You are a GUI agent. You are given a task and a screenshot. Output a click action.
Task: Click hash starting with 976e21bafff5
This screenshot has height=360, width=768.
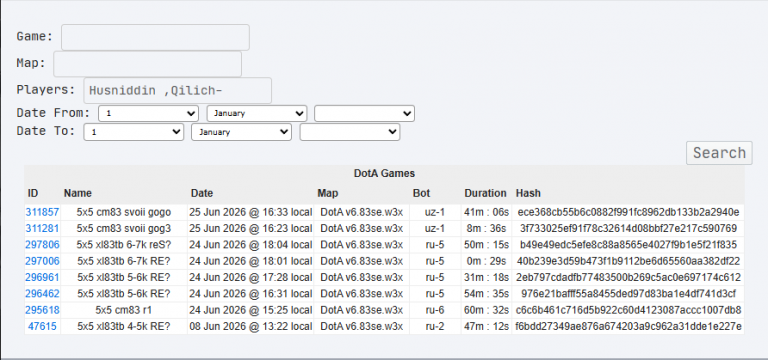click(628, 293)
